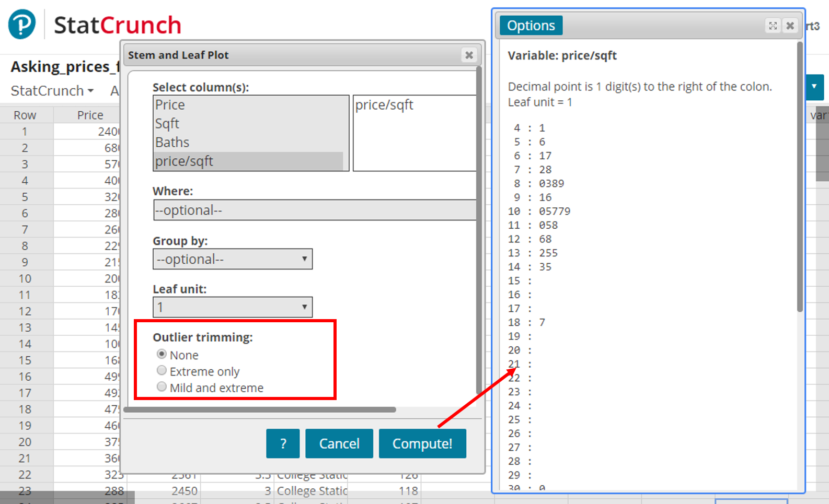Click the Cancel button
Screen dimensions: 829x504
(339, 443)
